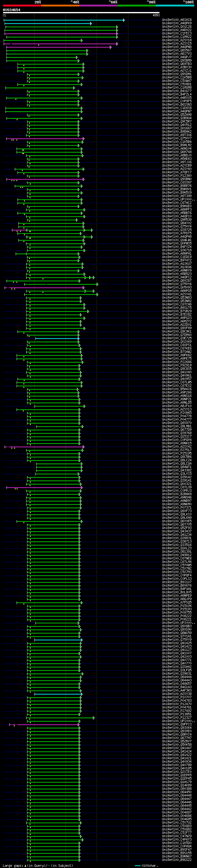This screenshot has width=197, height=868.
Task: Click the white query sequence ruler bar
Action: 81,13
